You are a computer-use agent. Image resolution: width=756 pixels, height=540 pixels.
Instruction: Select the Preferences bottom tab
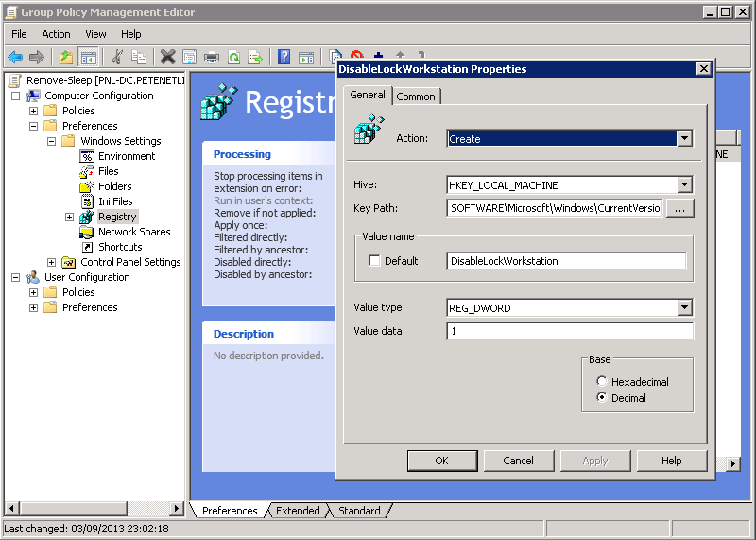(x=230, y=511)
